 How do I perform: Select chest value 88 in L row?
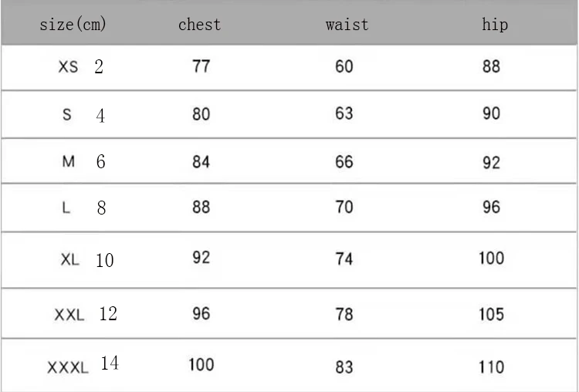click(x=201, y=208)
